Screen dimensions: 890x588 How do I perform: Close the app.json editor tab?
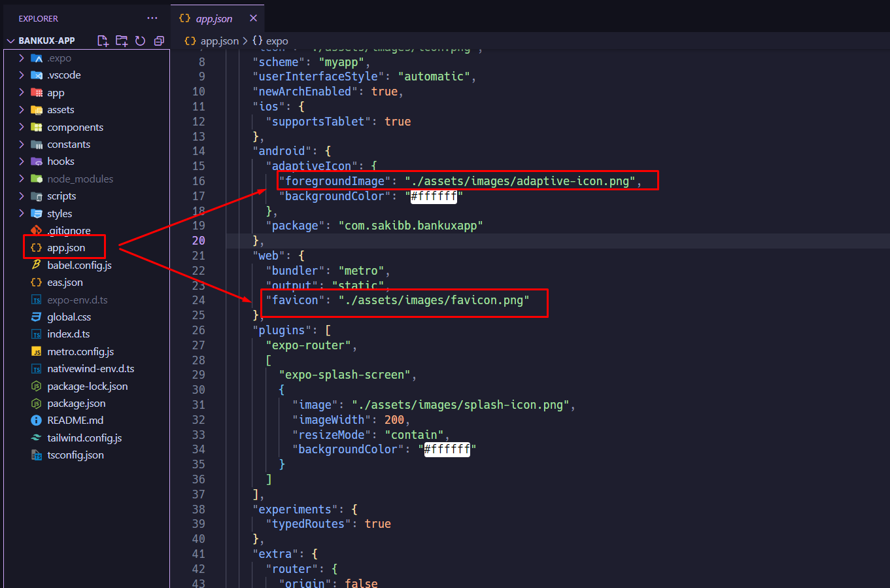coord(253,18)
